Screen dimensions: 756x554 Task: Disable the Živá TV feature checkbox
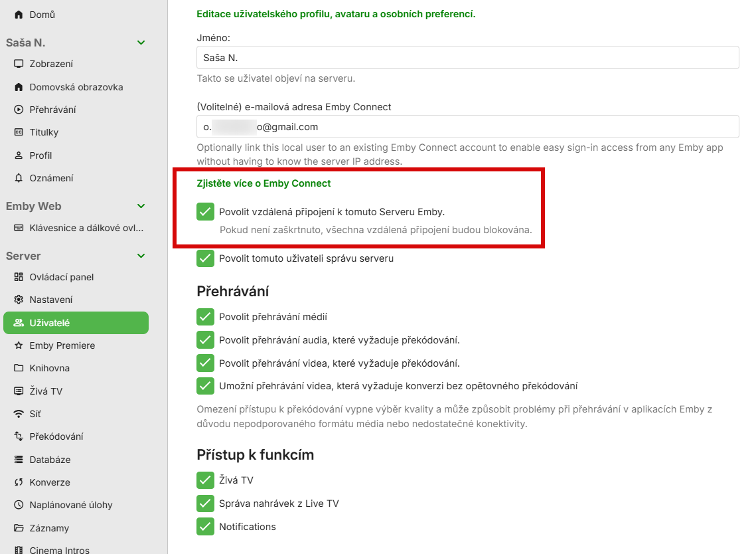206,480
